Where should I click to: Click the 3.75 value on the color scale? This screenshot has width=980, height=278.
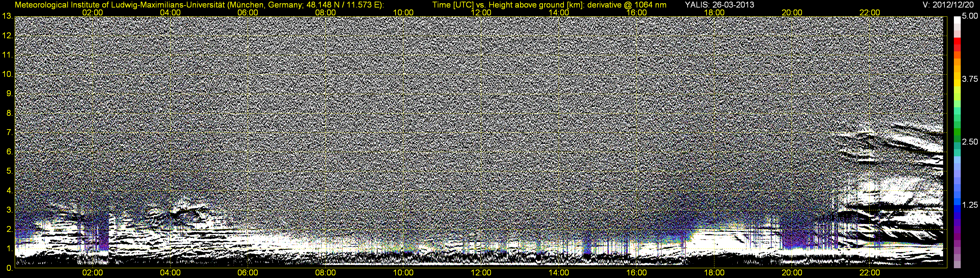pyautogui.click(x=969, y=79)
